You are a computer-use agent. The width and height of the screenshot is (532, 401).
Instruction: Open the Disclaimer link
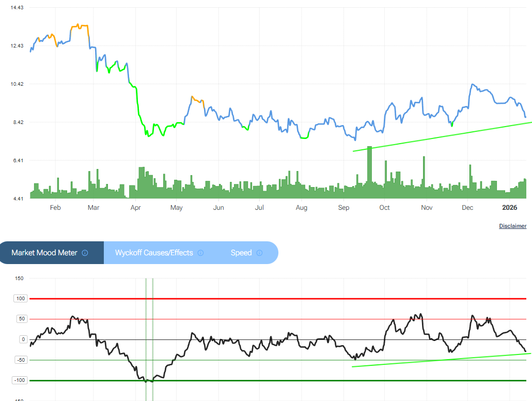[x=512, y=226]
